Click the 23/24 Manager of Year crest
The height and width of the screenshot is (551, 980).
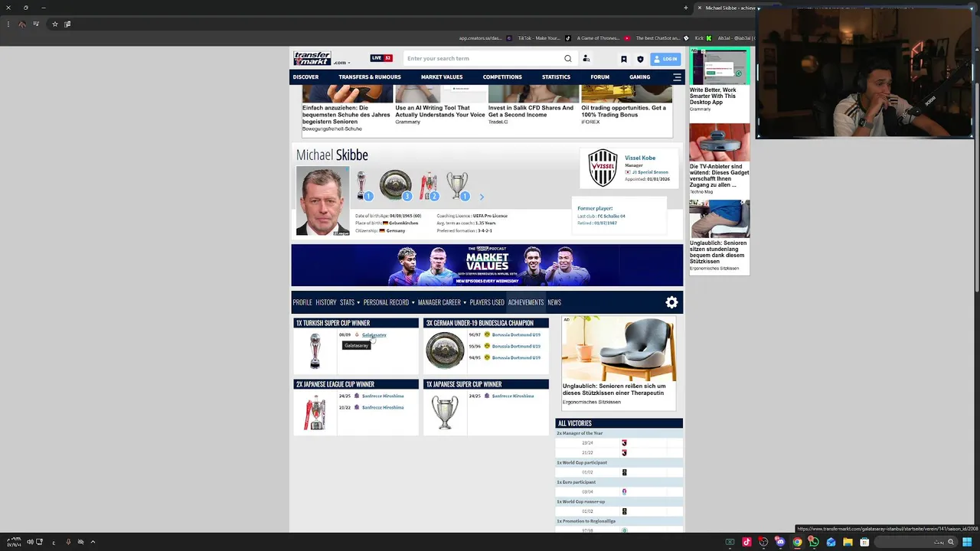coord(624,443)
